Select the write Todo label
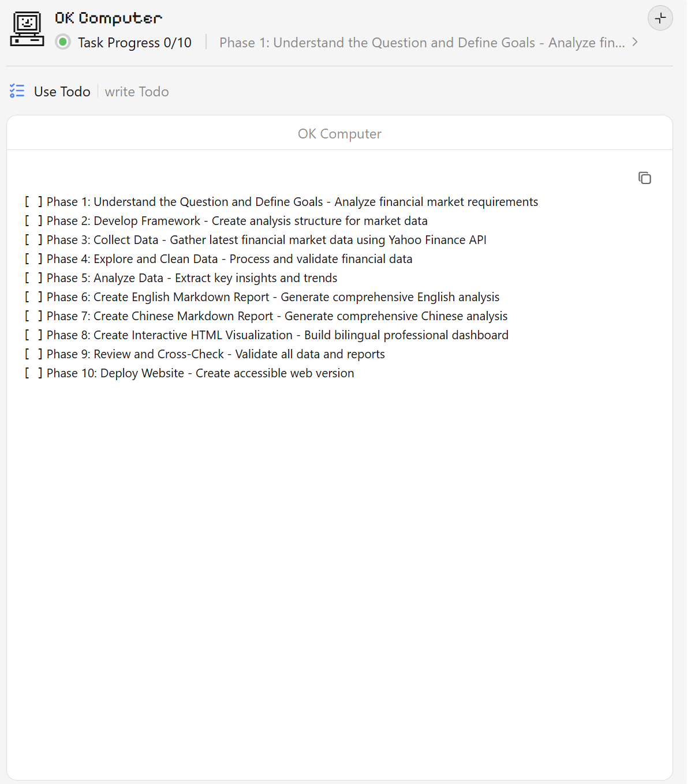691x784 pixels. (137, 92)
